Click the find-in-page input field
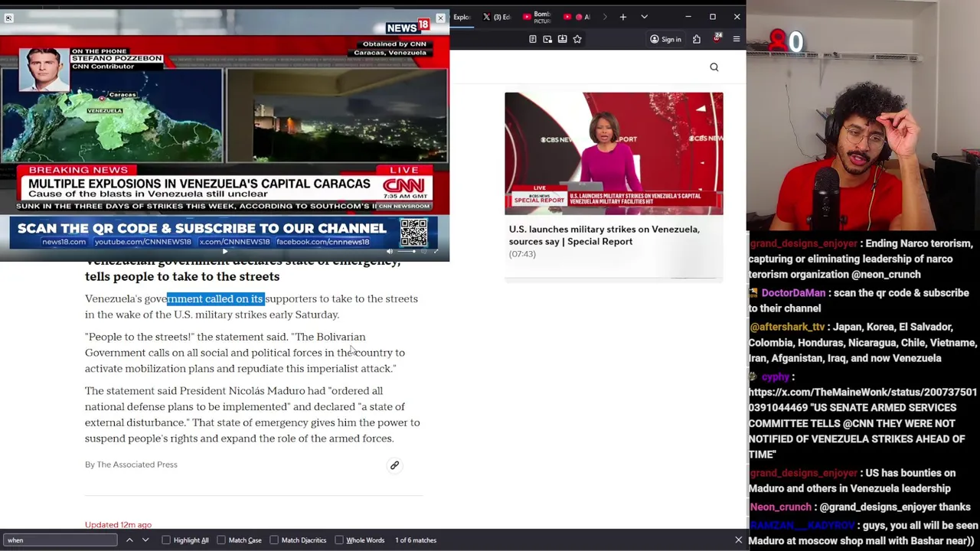980x551 pixels. 60,540
